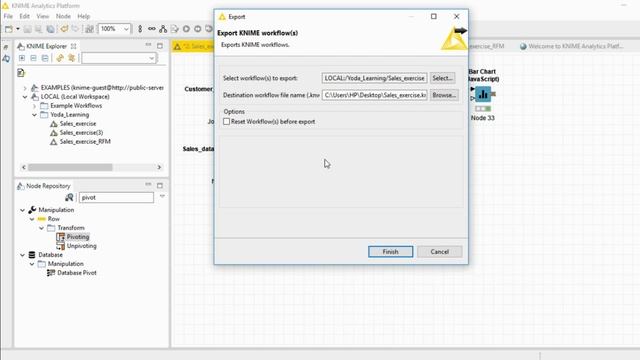Select the Pivoting node
640x360 pixels.
(x=78, y=237)
